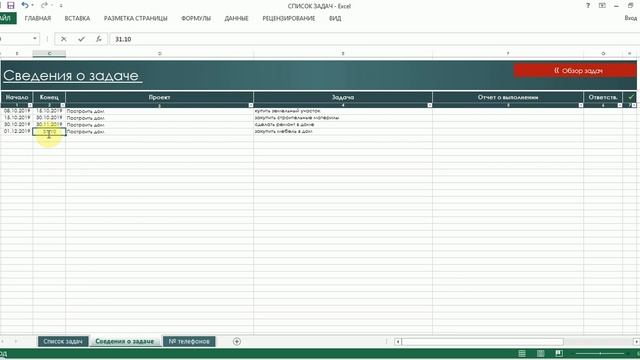Open the ДАННЫЕ ribbon tab

point(236,18)
